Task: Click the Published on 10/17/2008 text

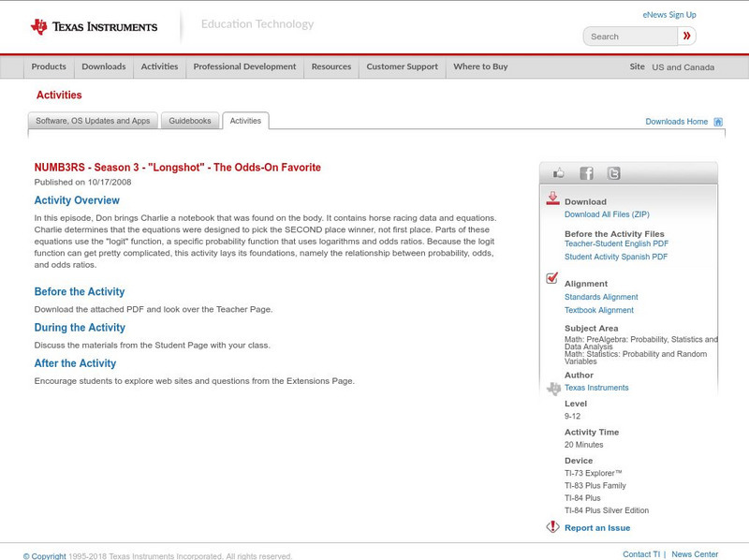Action: 82,182
